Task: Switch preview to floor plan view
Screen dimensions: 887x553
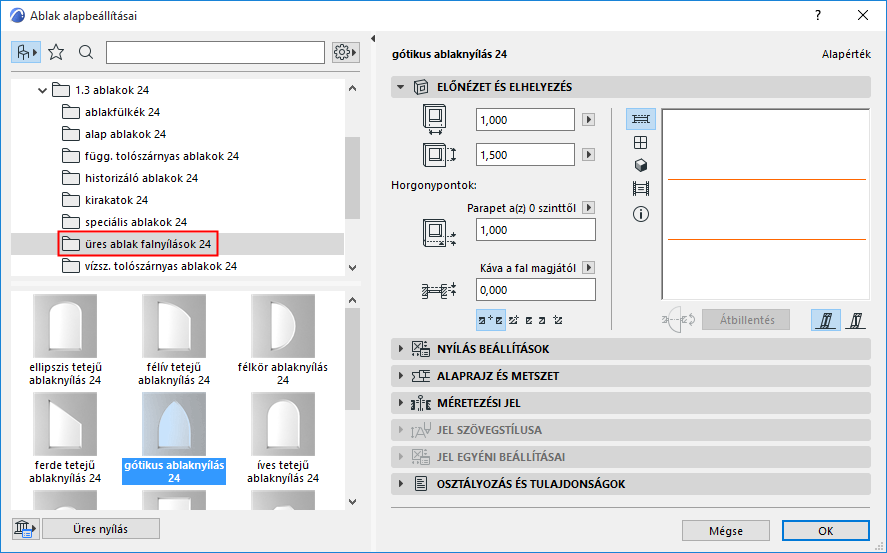Action: coord(641,119)
